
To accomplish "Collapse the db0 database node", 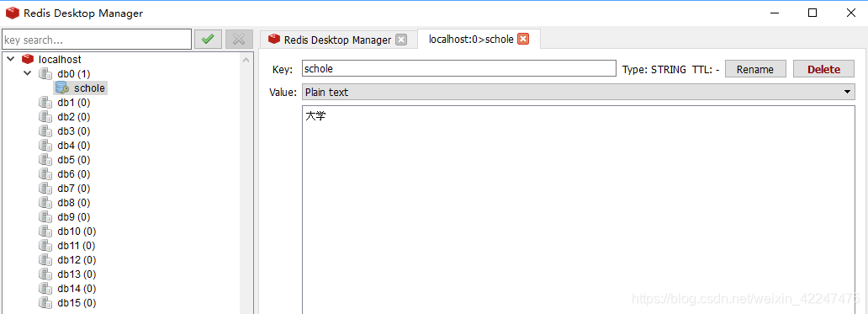I will coord(28,73).
